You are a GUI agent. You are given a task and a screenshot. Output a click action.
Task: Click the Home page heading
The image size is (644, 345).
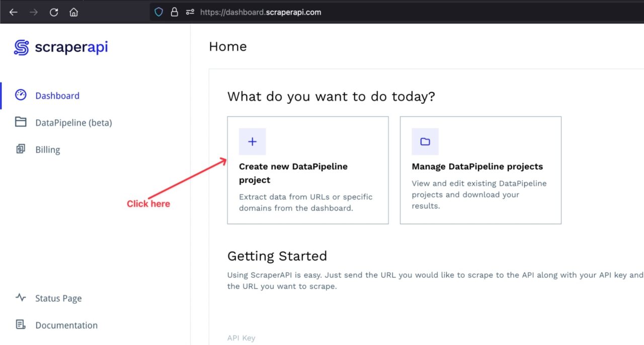228,46
